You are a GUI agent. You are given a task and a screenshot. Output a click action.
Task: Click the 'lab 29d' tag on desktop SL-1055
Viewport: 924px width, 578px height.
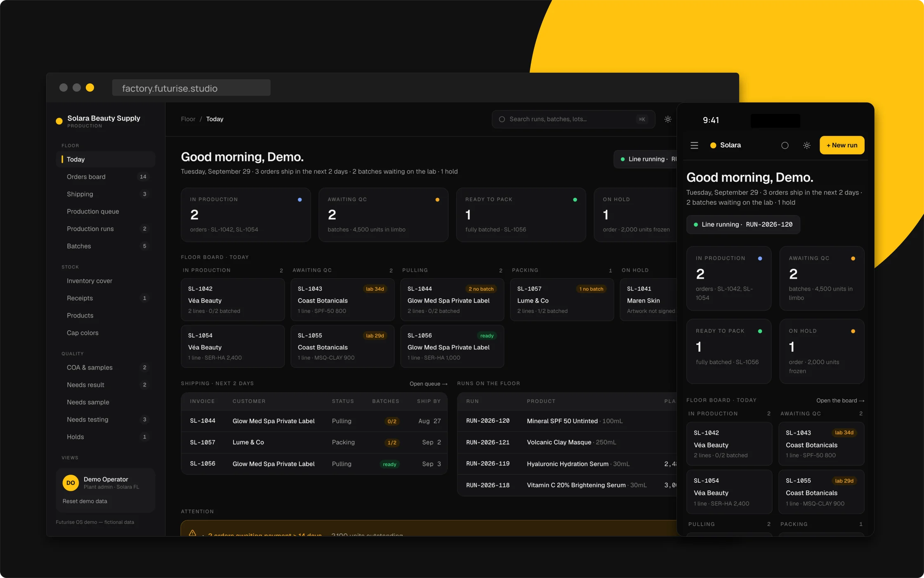375,336
